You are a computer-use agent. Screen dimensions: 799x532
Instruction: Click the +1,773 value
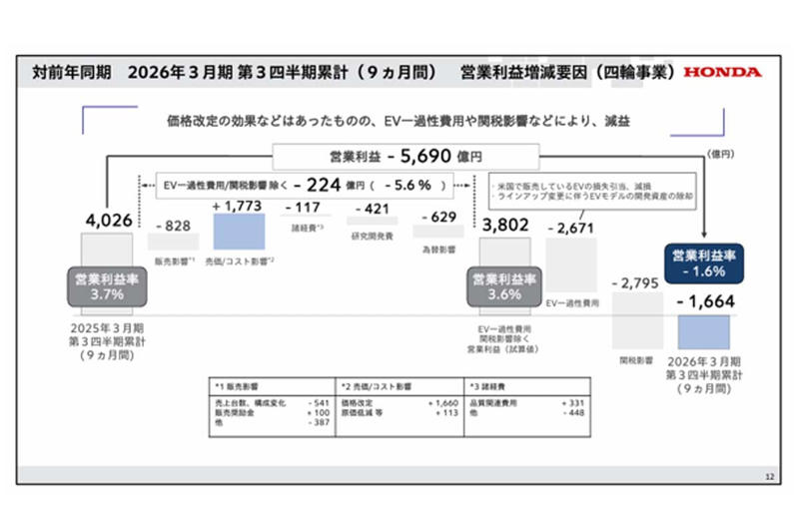[x=237, y=206]
